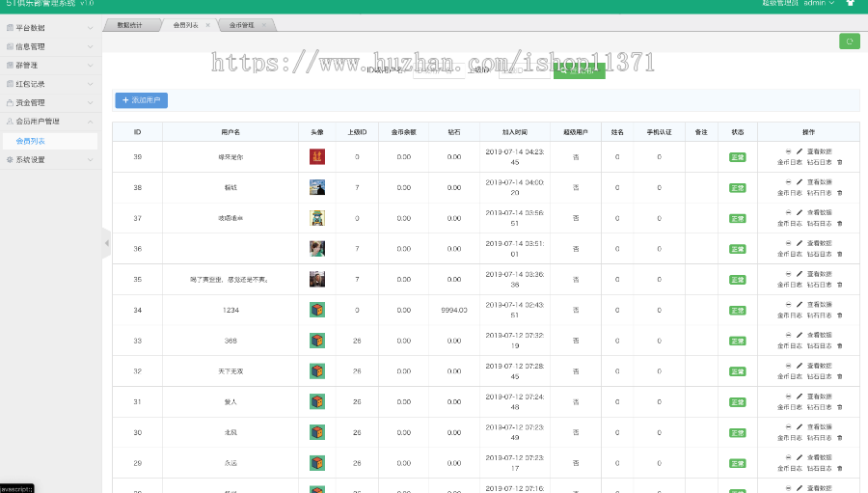Open 查看数据 for user 1234

819,304
